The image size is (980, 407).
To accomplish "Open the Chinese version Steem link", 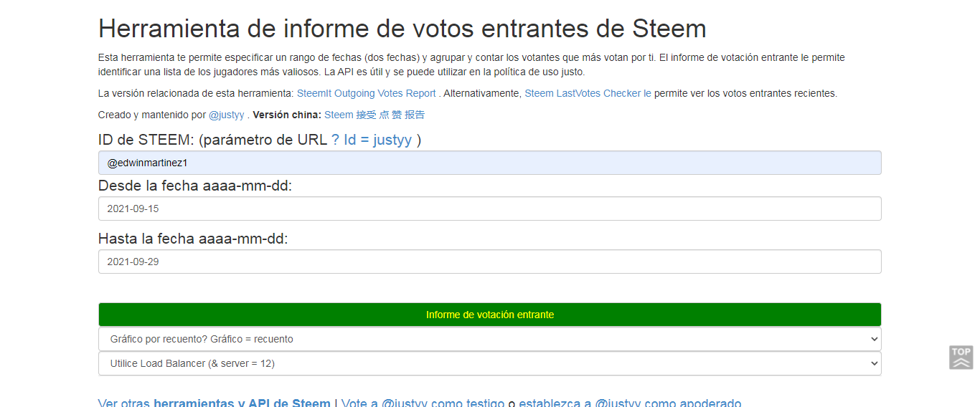I will [x=374, y=115].
